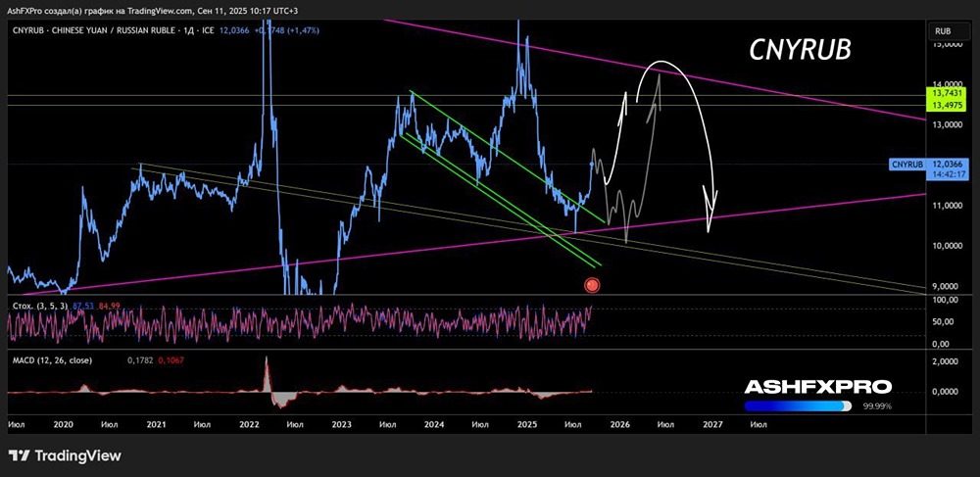Screen dimensions: 980x477
Task: Click the 10,0000 price axis label
Action: [x=948, y=246]
